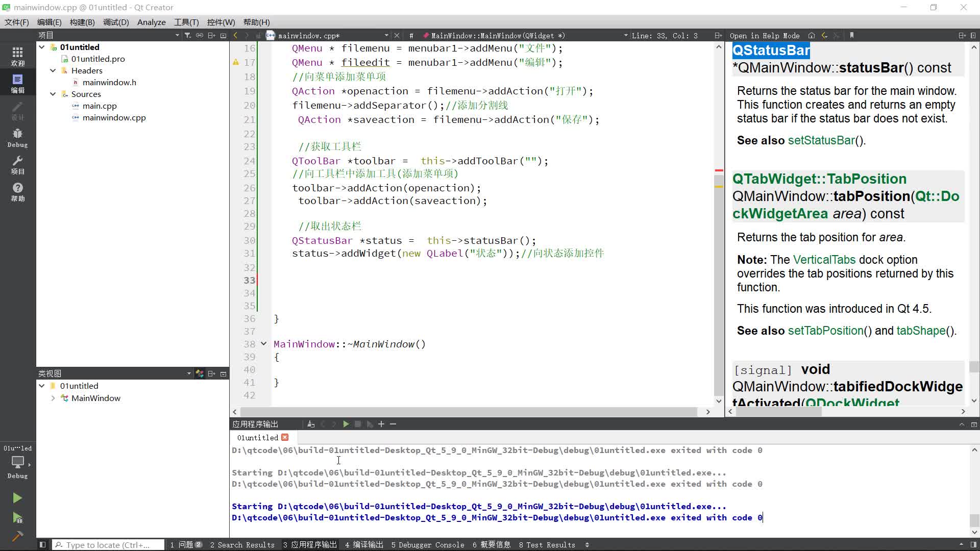Follow the VerticalTabs help link
Image resolution: width=980 pixels, height=551 pixels.
824,260
